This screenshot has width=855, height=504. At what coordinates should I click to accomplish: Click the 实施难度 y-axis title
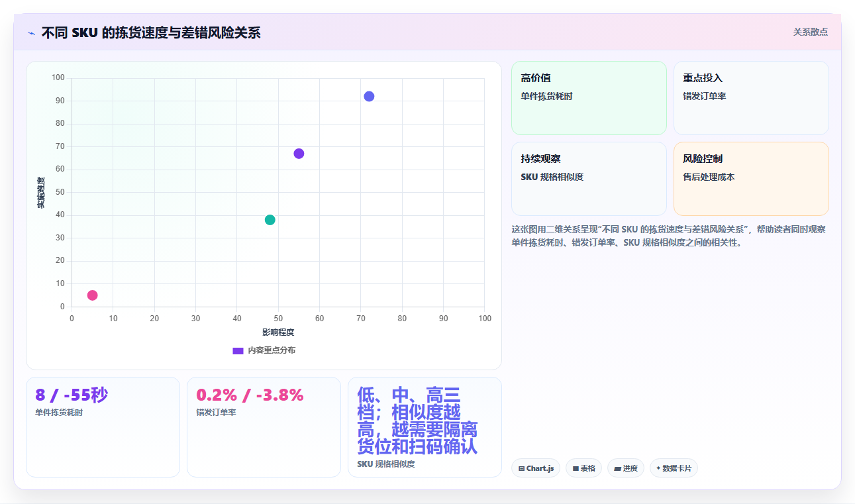point(41,193)
